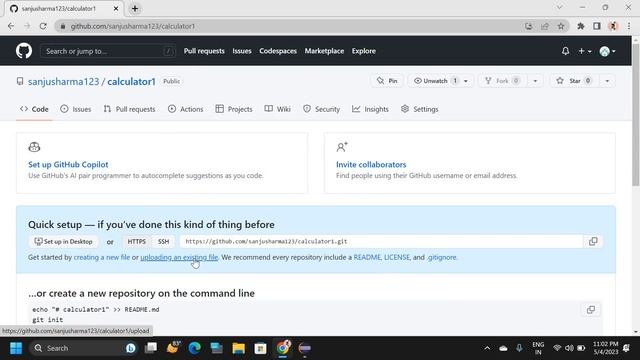Open the Unwatch notifications dropdown
The image size is (640, 360).
click(x=441, y=81)
